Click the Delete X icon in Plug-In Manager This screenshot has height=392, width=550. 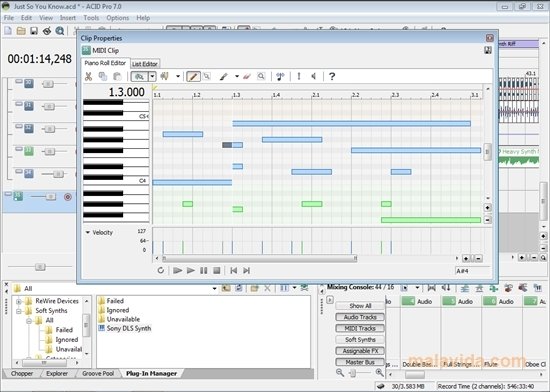click(x=267, y=288)
